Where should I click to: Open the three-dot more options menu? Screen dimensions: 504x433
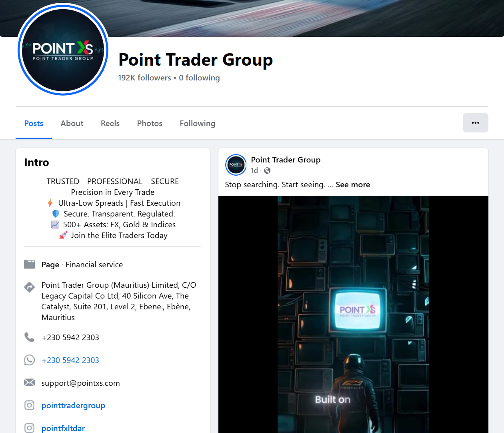(475, 123)
